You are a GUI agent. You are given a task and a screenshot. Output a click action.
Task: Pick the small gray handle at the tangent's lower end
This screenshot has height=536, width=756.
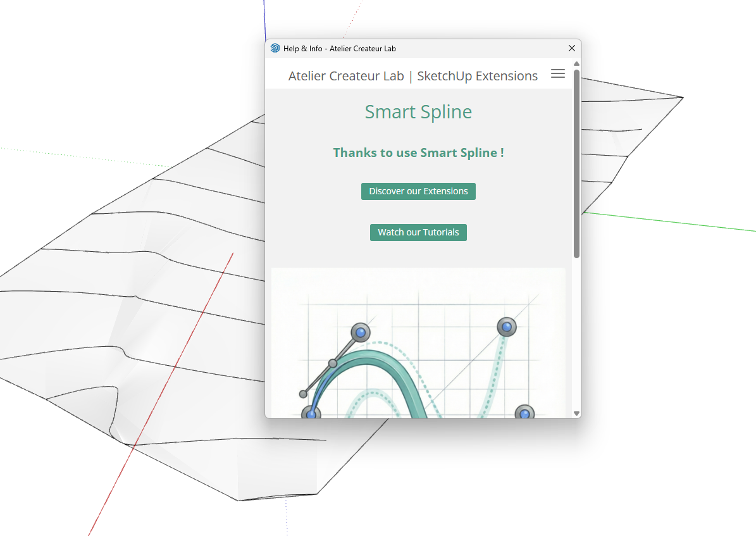coord(304,394)
